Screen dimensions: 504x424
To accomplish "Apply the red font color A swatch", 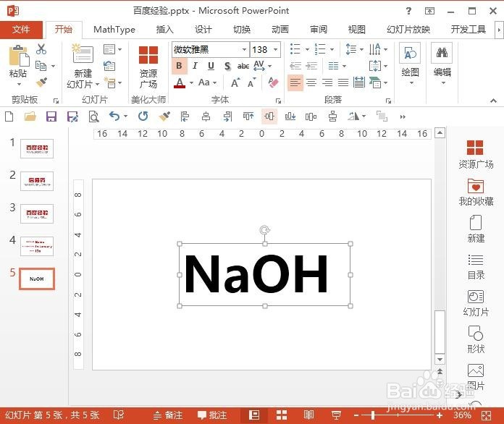I will [x=180, y=83].
